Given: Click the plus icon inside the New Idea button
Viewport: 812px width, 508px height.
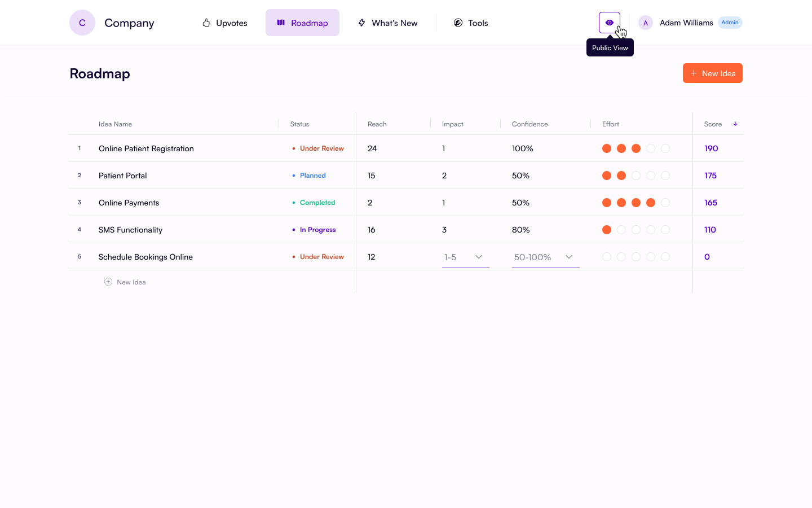Looking at the screenshot, I should [x=693, y=73].
